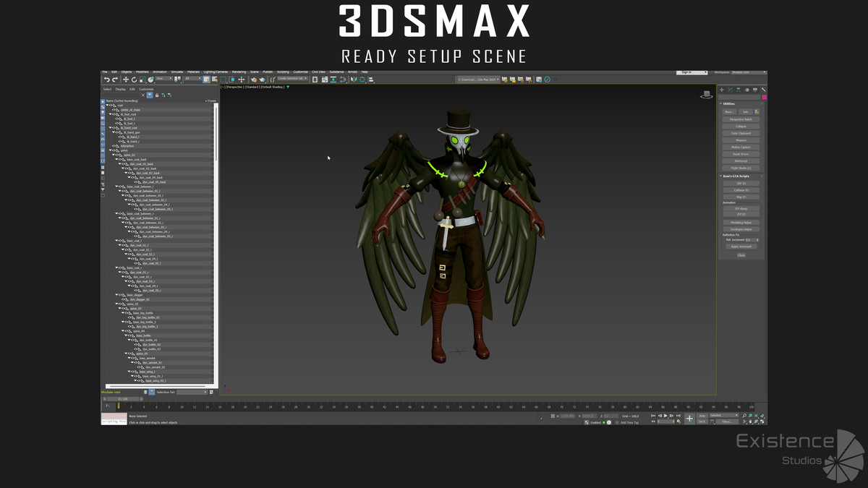
Task: Click the Redo arrow in main toolbar
Action: [115, 80]
